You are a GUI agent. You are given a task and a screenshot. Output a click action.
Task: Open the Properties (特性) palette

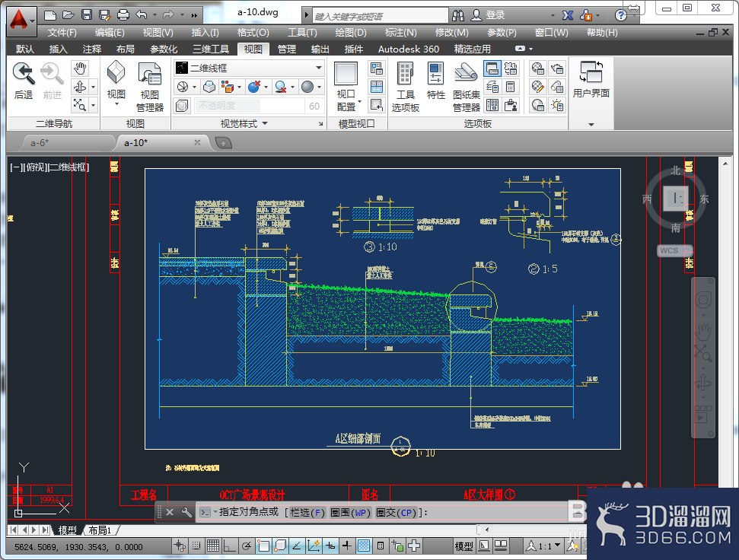435,81
